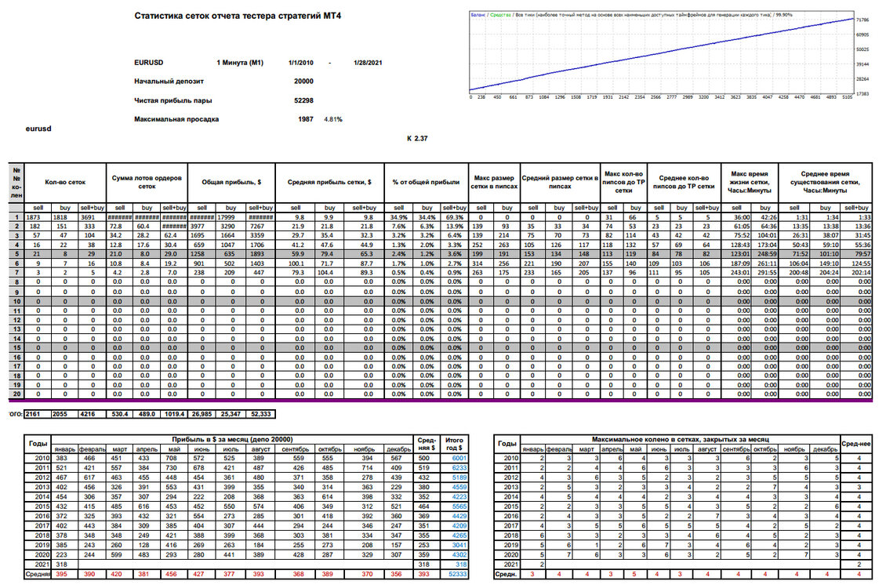886x588 pixels.
Task: Click the 'K 2.37' coefficient text
Action: [x=417, y=139]
